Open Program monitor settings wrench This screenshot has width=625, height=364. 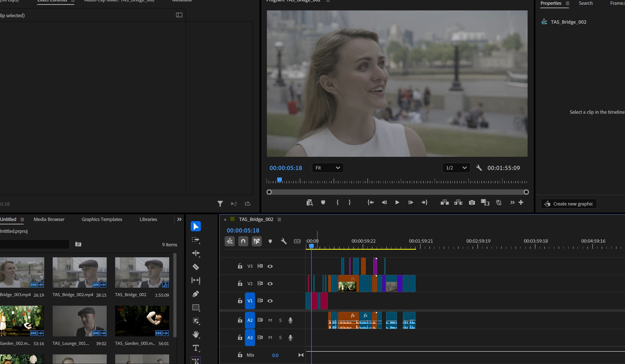pos(479,168)
